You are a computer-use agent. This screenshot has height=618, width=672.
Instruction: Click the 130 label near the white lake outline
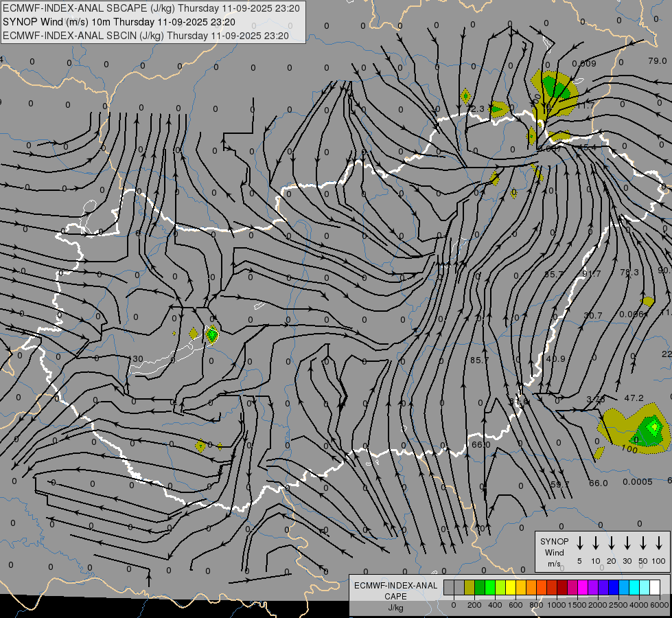pyautogui.click(x=137, y=359)
